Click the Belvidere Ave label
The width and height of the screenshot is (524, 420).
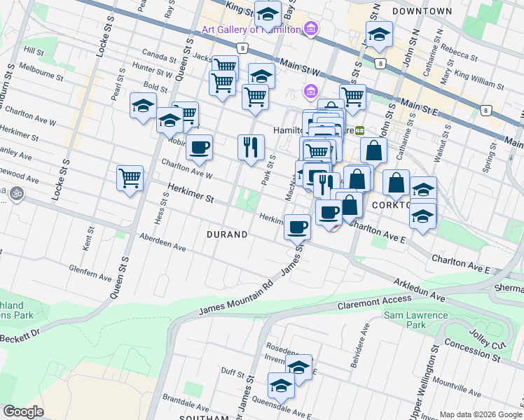tap(361, 346)
